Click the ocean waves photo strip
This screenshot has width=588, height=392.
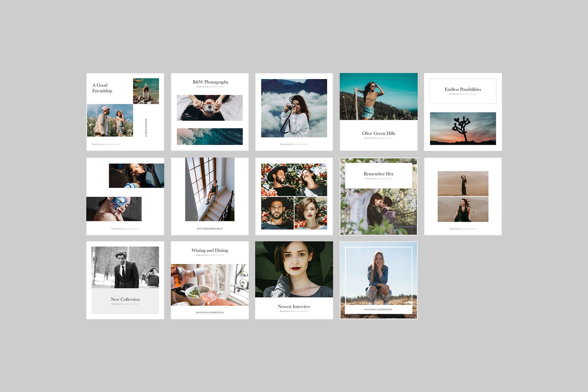[x=210, y=136]
